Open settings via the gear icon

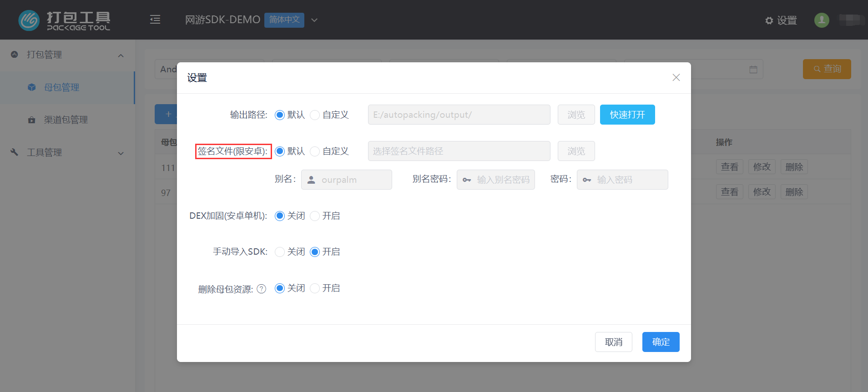click(x=769, y=20)
